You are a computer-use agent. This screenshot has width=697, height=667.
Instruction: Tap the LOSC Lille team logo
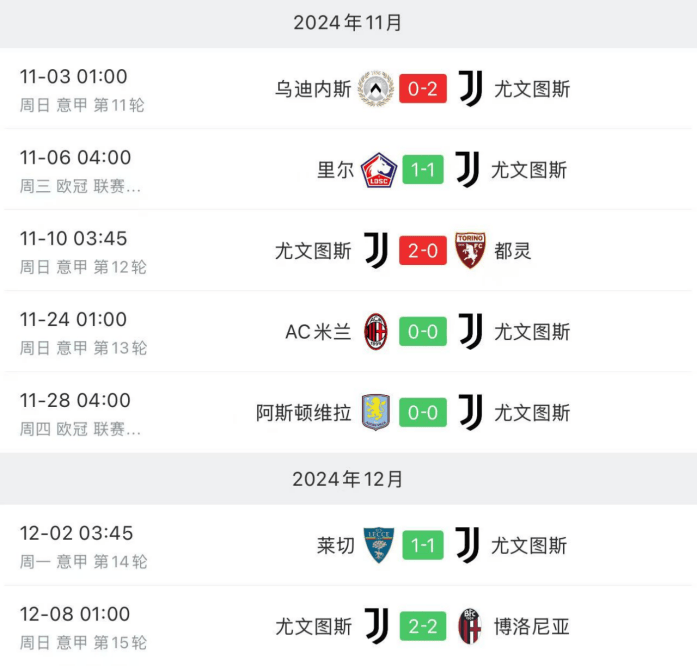pos(379,170)
